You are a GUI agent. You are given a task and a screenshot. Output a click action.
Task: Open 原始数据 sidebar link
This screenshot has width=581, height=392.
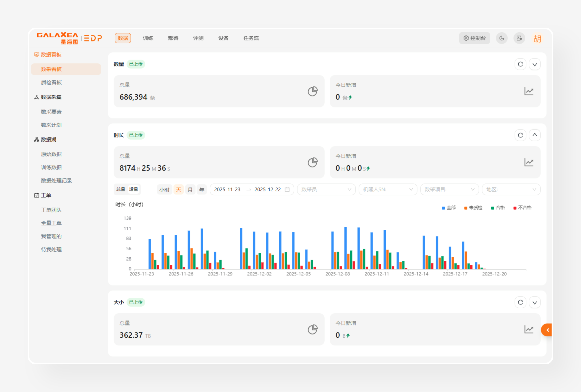tap(51, 154)
